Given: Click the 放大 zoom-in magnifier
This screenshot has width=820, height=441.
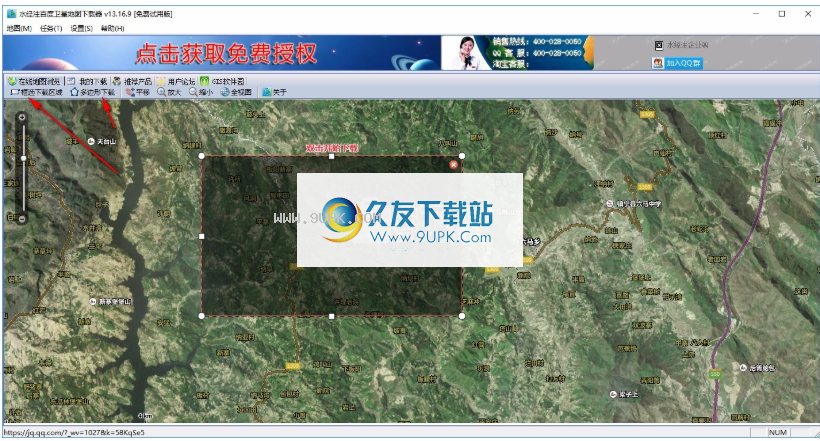Looking at the screenshot, I should coord(169,92).
